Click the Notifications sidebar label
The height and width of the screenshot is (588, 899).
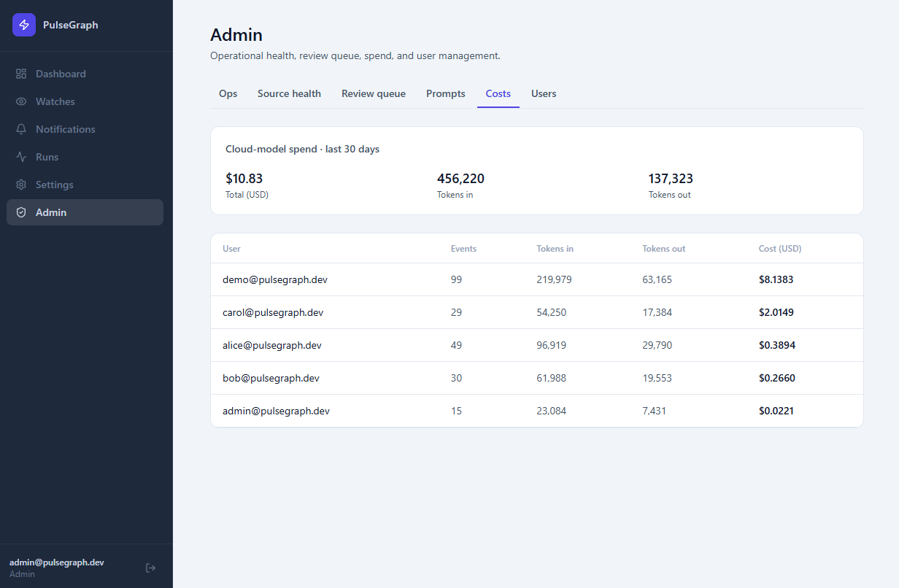[66, 129]
